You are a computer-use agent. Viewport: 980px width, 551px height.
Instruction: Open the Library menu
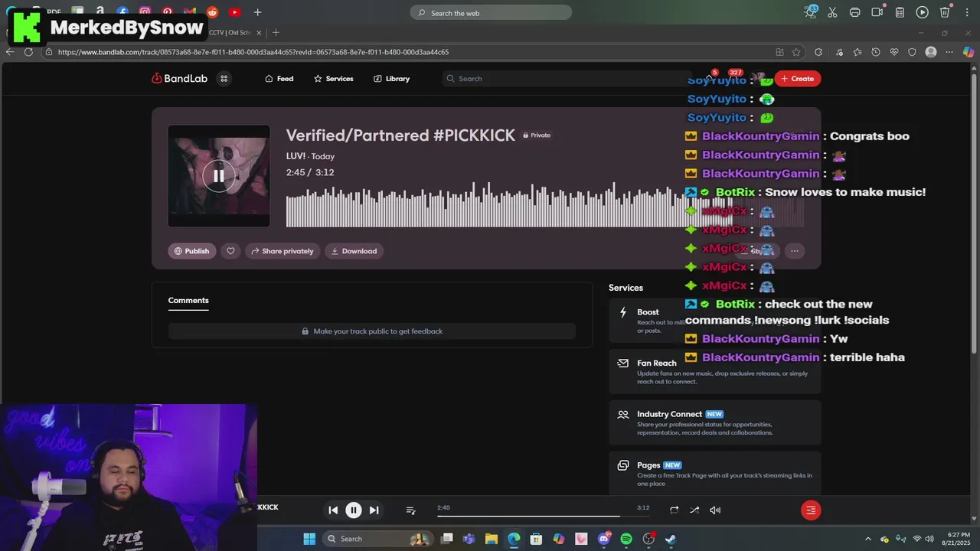[x=391, y=78]
